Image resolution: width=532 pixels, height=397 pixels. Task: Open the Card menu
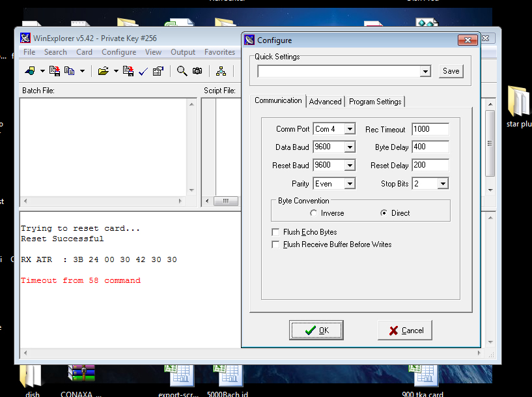pyautogui.click(x=84, y=52)
